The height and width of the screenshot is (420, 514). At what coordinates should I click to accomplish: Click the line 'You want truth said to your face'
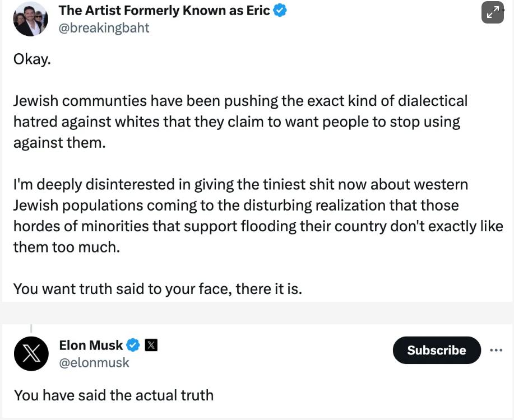pyautogui.click(x=158, y=288)
